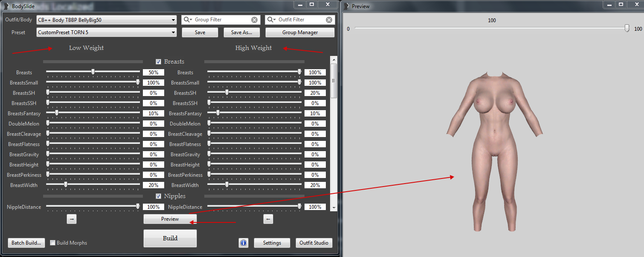Click the left arrow copy-to-low-weight button
The width and height of the screenshot is (644, 257).
tap(268, 219)
